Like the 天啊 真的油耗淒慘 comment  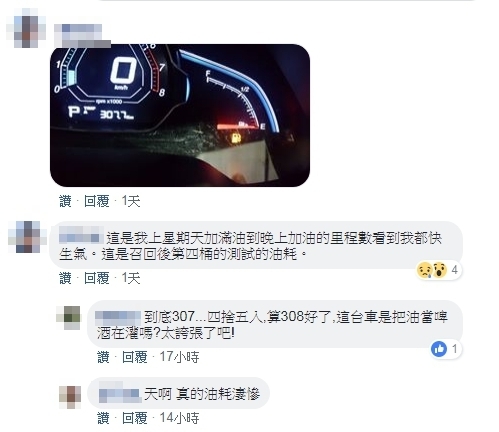(103, 418)
